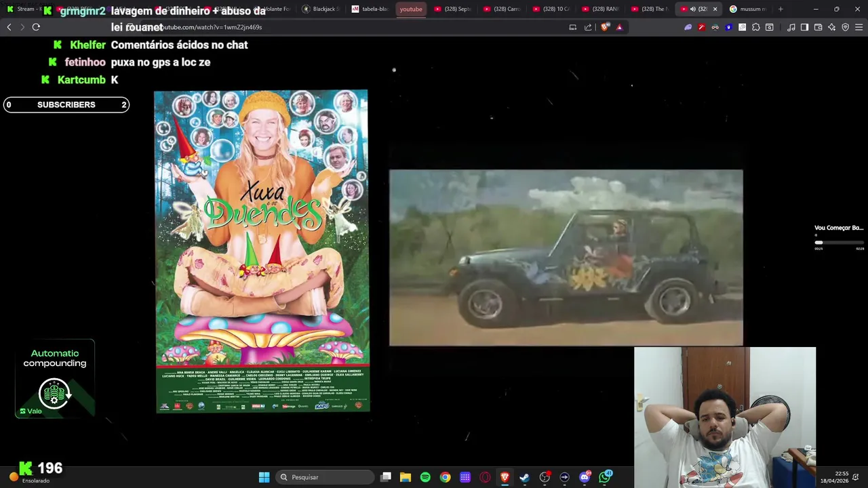Open Google Chrome from the taskbar
Viewport: 868px width, 488px height.
445,477
